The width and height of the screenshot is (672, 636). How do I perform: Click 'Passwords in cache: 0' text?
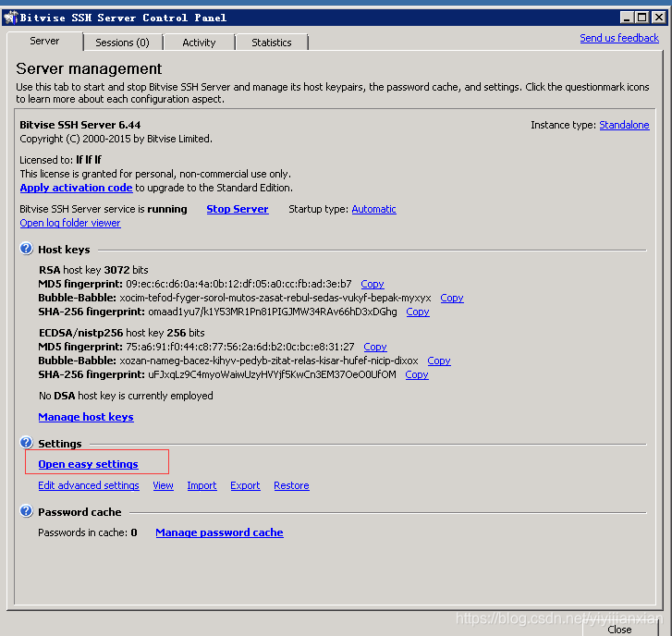click(88, 532)
